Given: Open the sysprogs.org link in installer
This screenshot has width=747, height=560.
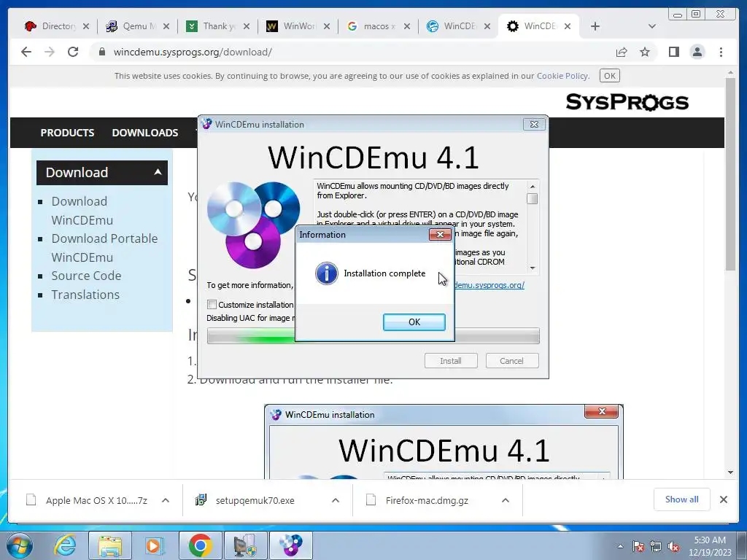Looking at the screenshot, I should click(x=489, y=285).
